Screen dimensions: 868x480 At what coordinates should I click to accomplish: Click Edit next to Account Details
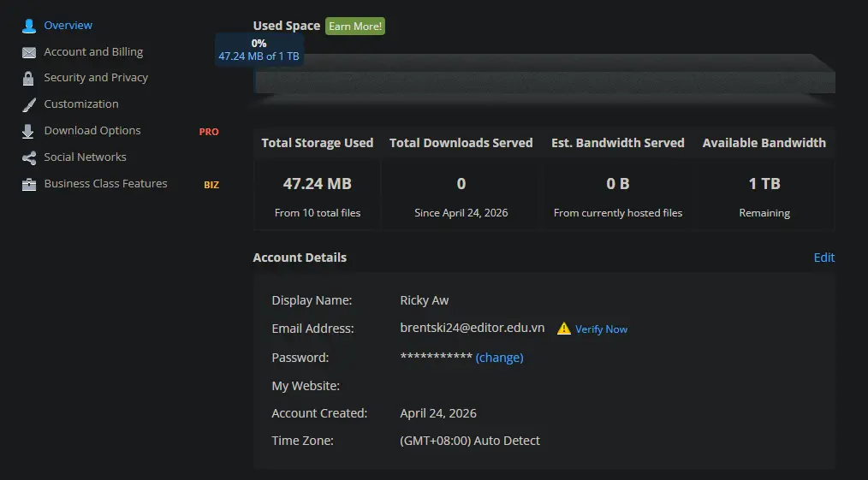point(823,258)
